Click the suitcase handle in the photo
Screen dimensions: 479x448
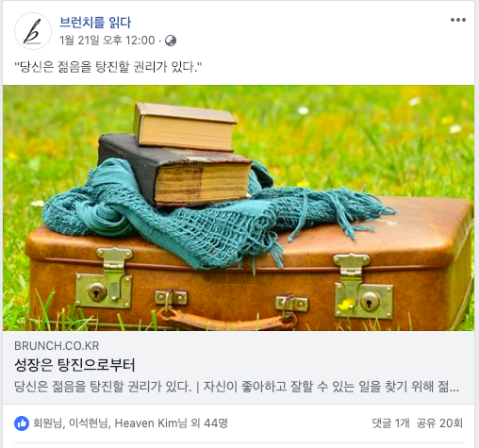point(226,319)
